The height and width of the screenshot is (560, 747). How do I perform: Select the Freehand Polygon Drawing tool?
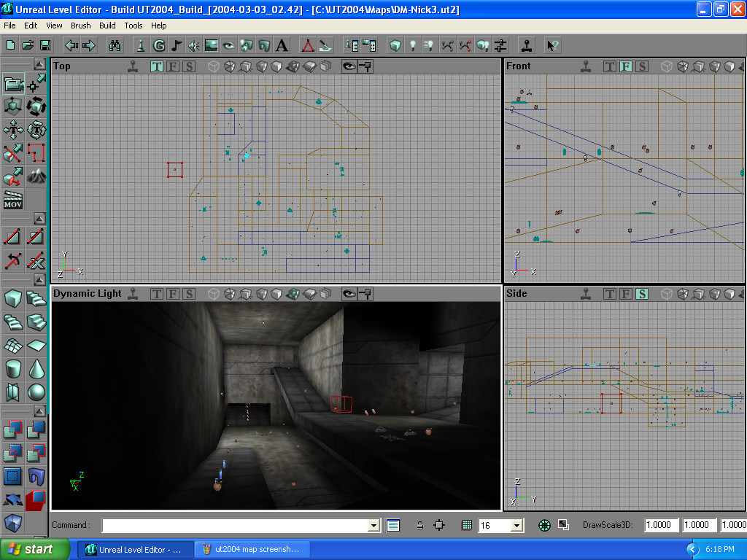pyautogui.click(x=36, y=153)
